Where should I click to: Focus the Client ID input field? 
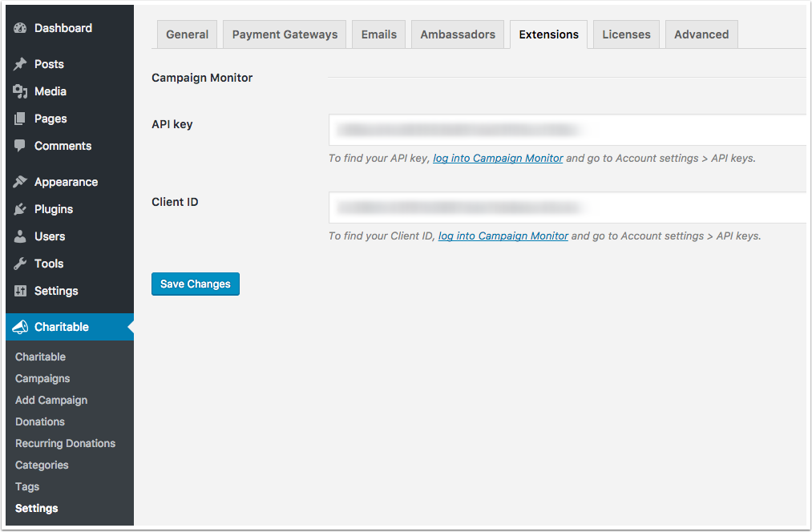tap(568, 208)
